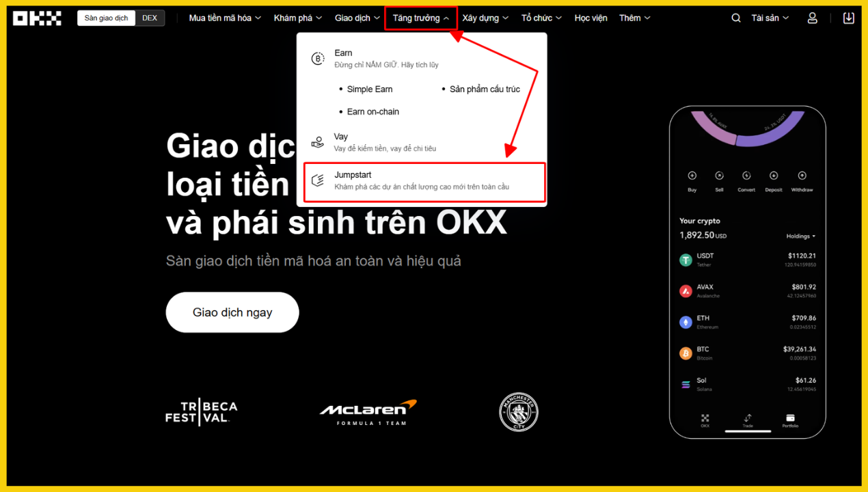Image resolution: width=868 pixels, height=492 pixels.
Task: Expand the Giao dịch menu
Action: coord(357,18)
